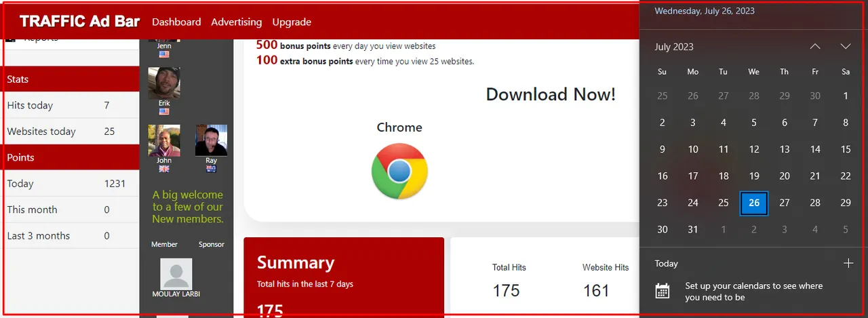Click the Today label in agenda
The image size is (868, 318).
[x=666, y=264]
